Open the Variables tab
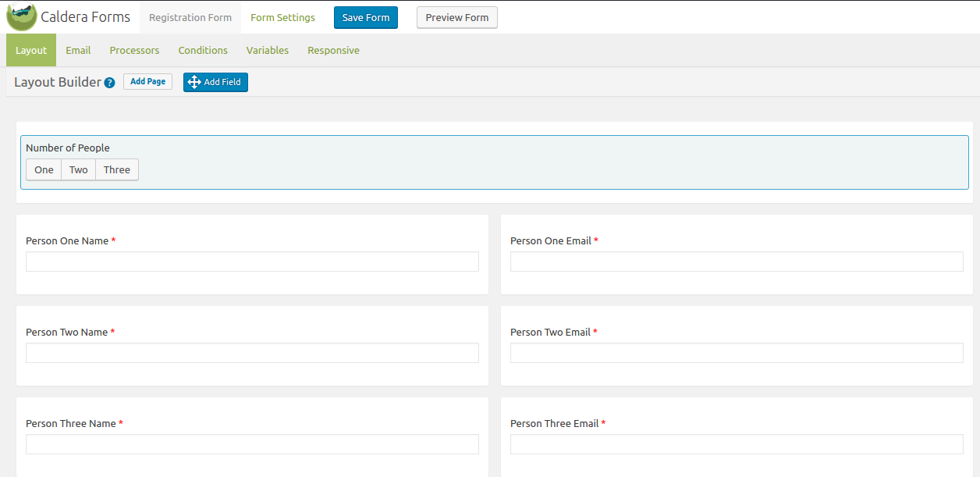 (x=268, y=51)
